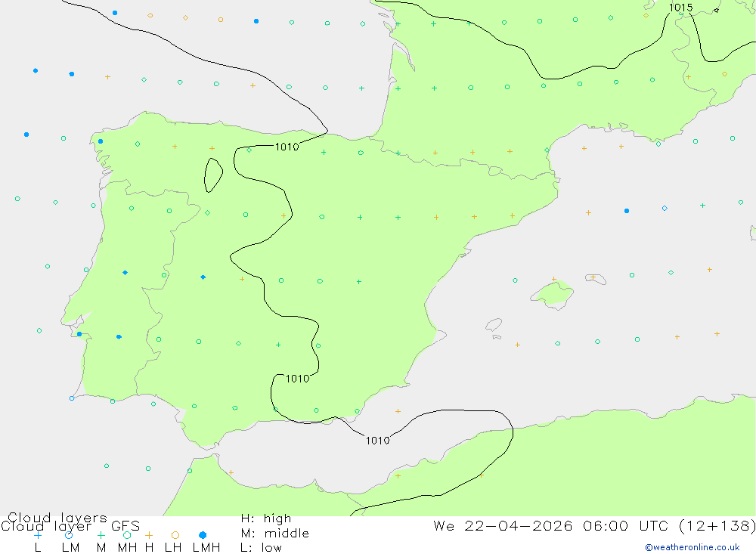Click the 'M: middle' legend text

(x=275, y=534)
